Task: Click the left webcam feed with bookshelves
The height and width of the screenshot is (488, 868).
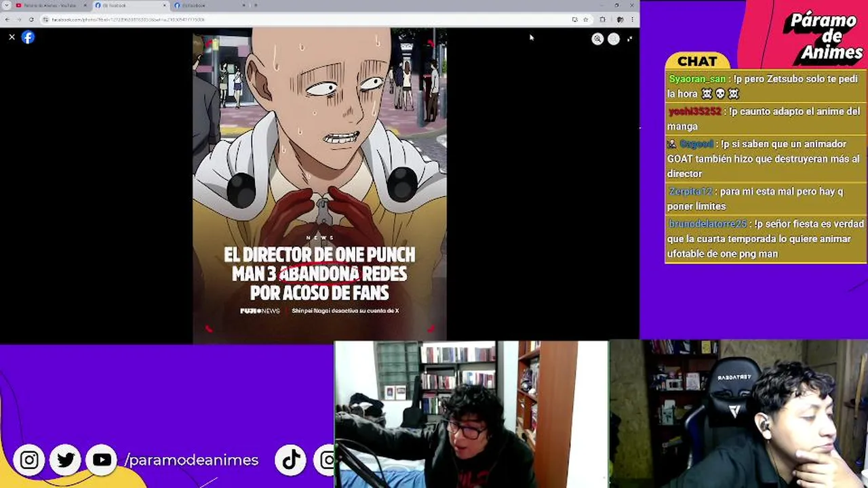Action: tap(471, 414)
